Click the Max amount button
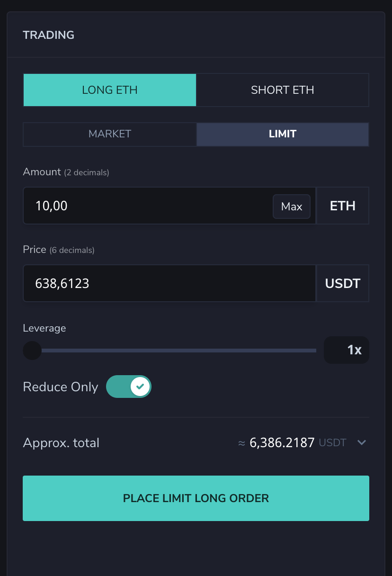Image resolution: width=392 pixels, height=576 pixels. coord(292,207)
